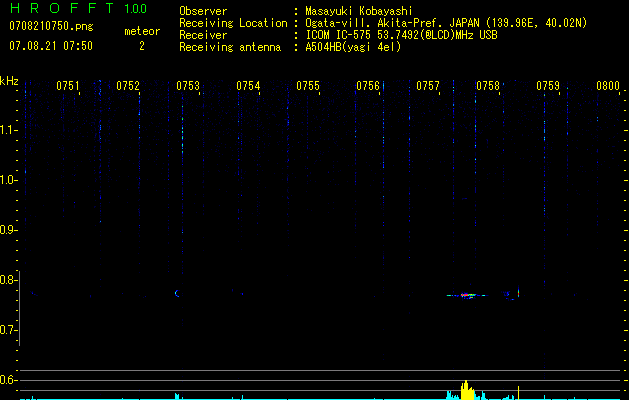Click the 0751 time marker
This screenshot has height=400, width=629.
click(x=68, y=86)
